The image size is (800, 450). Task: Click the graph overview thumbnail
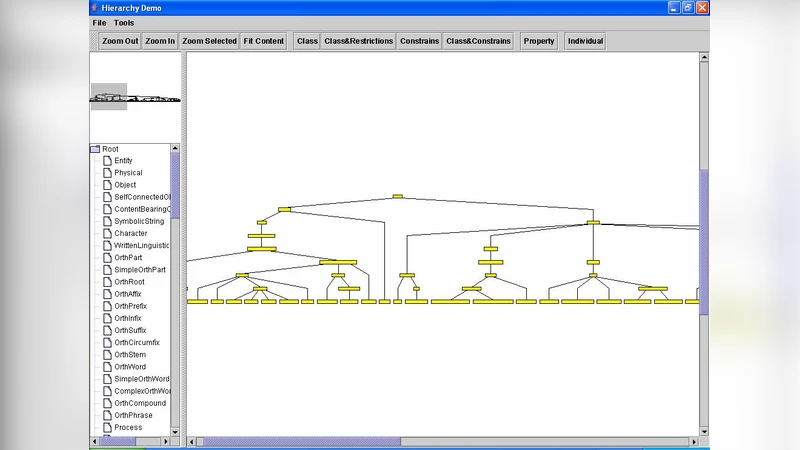coord(135,97)
